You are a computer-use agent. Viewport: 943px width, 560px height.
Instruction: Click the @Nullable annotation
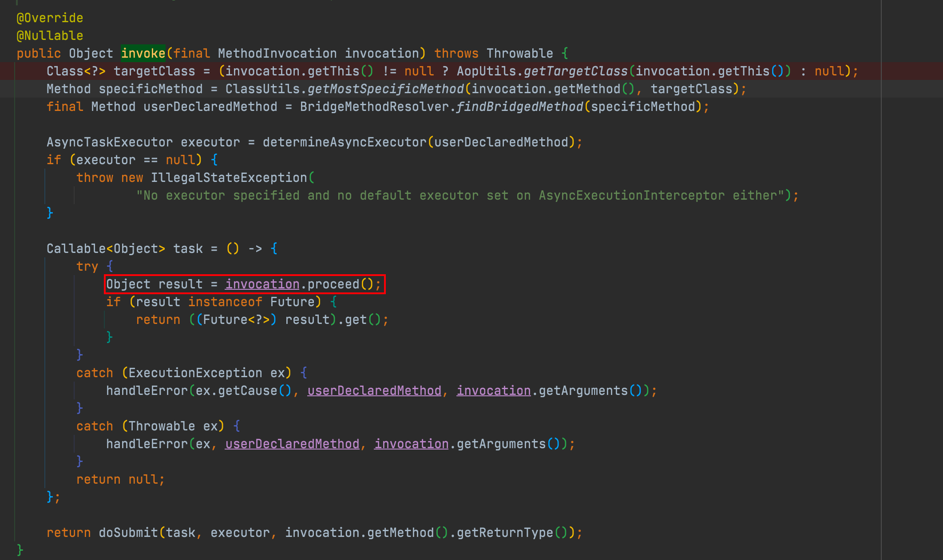pyautogui.click(x=50, y=35)
